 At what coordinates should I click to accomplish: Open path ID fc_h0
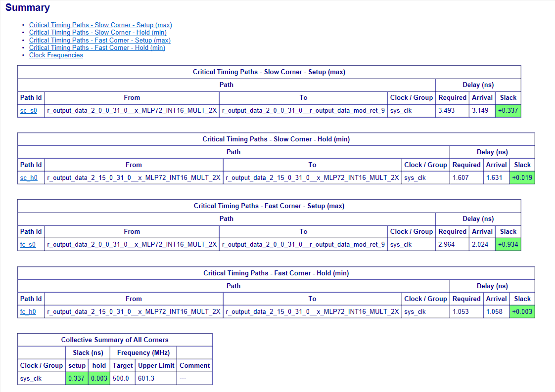28,312
